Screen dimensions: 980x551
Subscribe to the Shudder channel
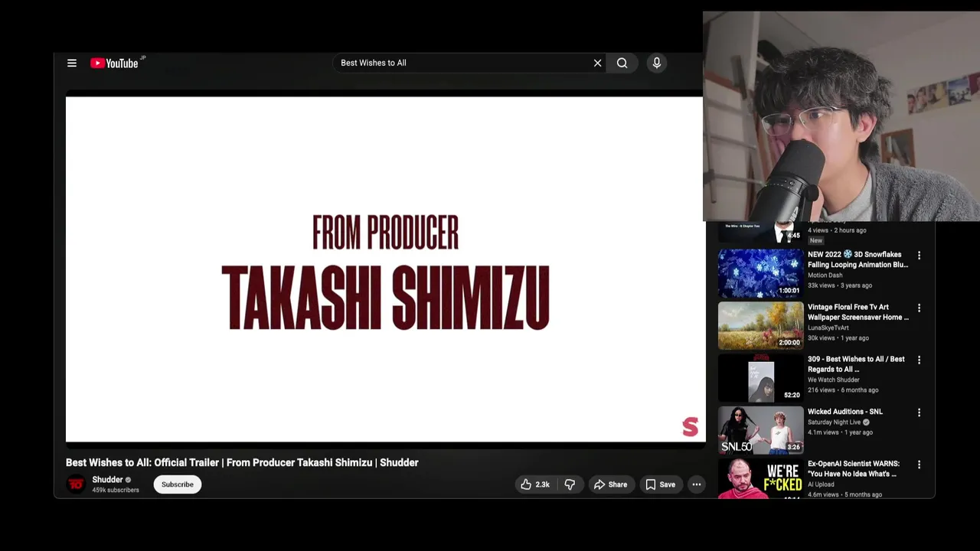coord(178,484)
